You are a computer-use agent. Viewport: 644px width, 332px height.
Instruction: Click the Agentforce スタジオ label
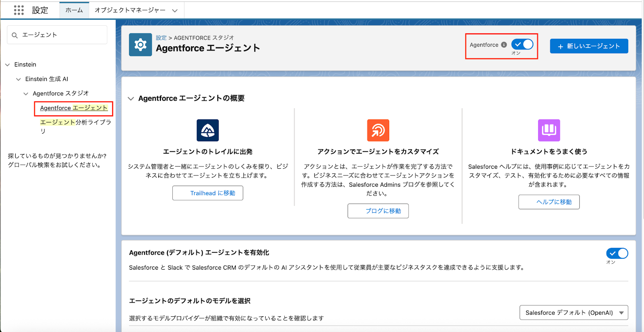61,93
